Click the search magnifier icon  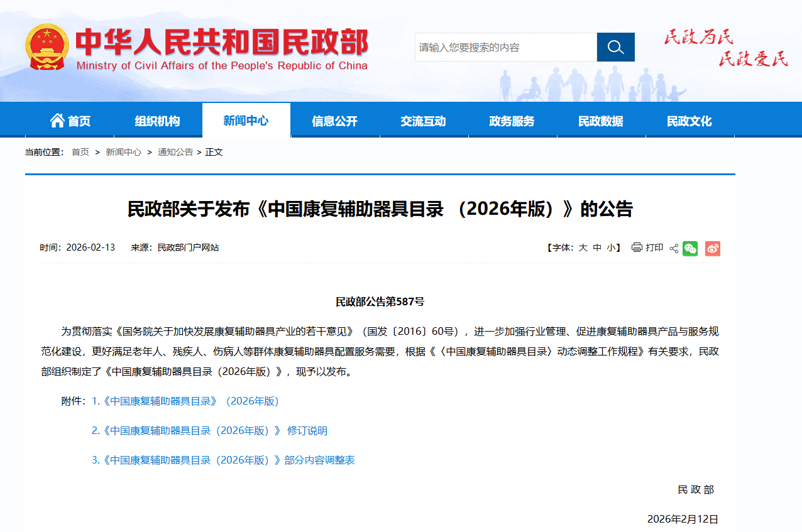(615, 46)
